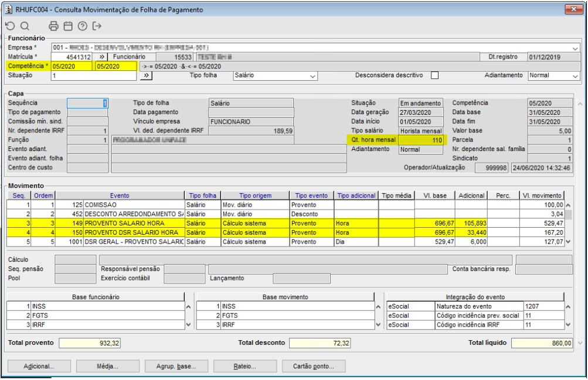Click the first Competência input field
This screenshot has width=588, height=380.
(x=72, y=66)
